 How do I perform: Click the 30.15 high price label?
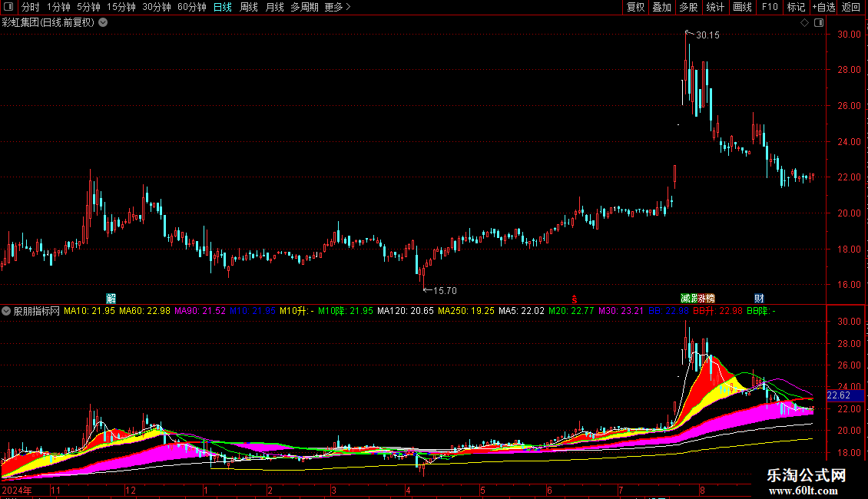[708, 35]
